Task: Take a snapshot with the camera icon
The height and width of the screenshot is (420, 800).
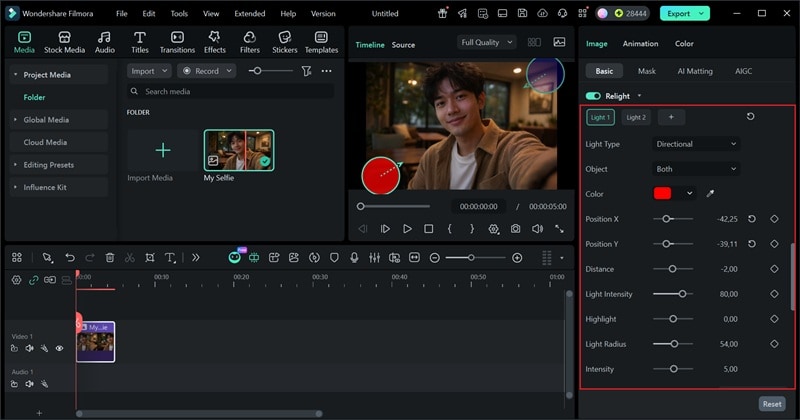Action: (515, 229)
